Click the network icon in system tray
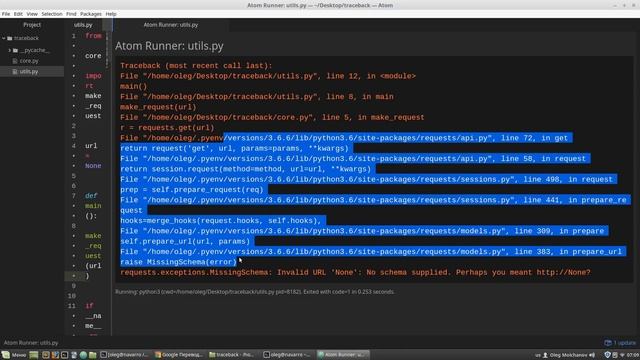The image size is (640, 360). 622,355
